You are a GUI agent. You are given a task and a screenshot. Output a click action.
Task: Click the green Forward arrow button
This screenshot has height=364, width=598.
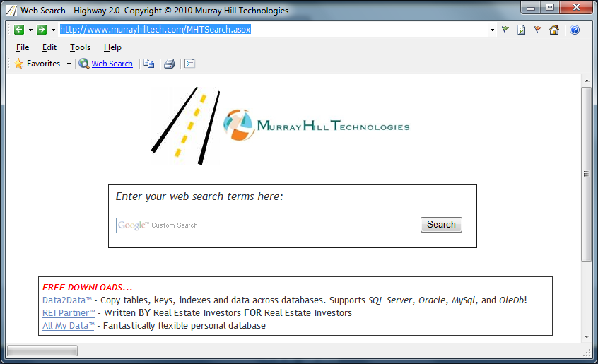(42, 30)
